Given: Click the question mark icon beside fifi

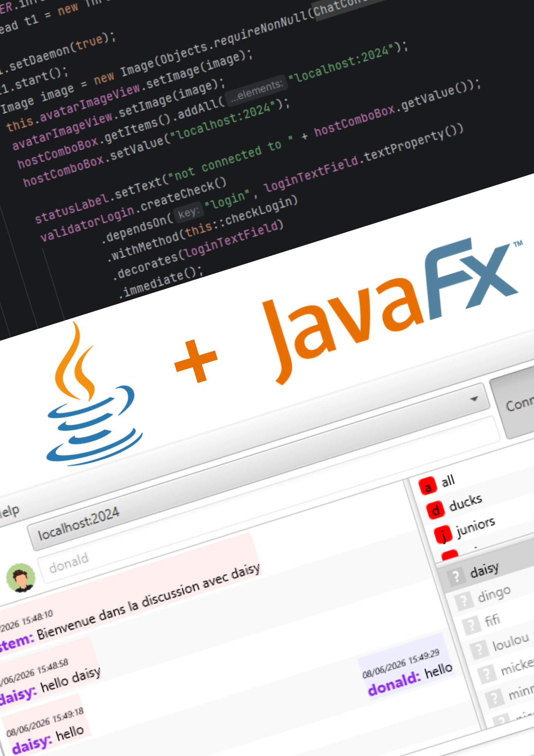Looking at the screenshot, I should point(472,625).
